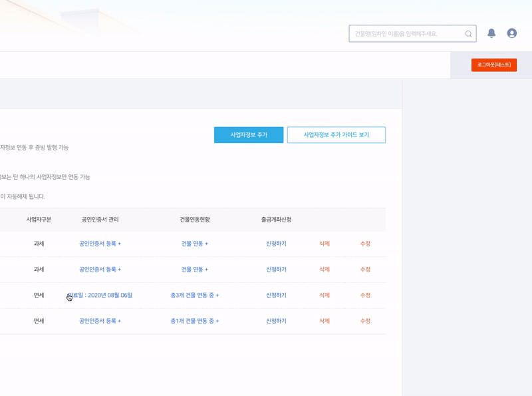The image size is (532, 396).
Task: Open the user profile avatar menu
Action: pyautogui.click(x=511, y=33)
